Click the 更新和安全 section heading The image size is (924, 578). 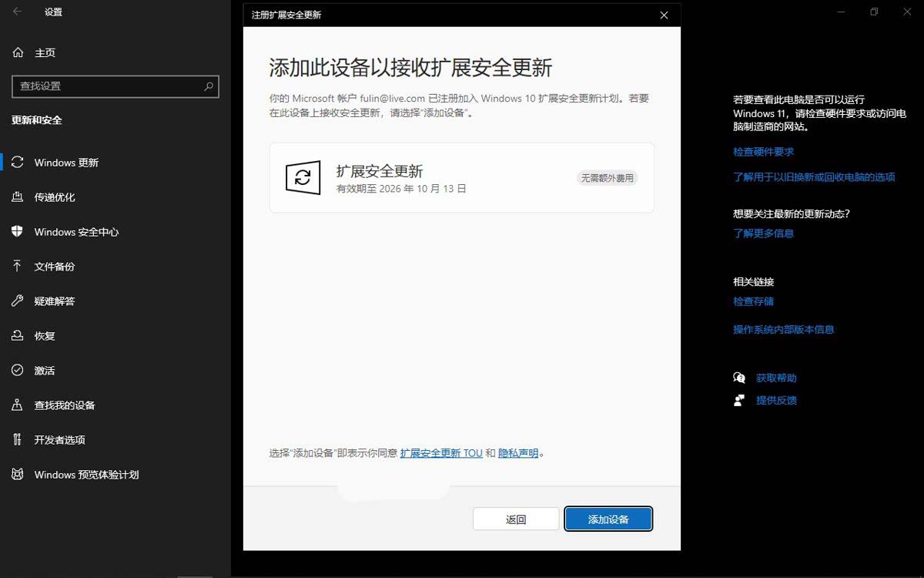pos(37,120)
